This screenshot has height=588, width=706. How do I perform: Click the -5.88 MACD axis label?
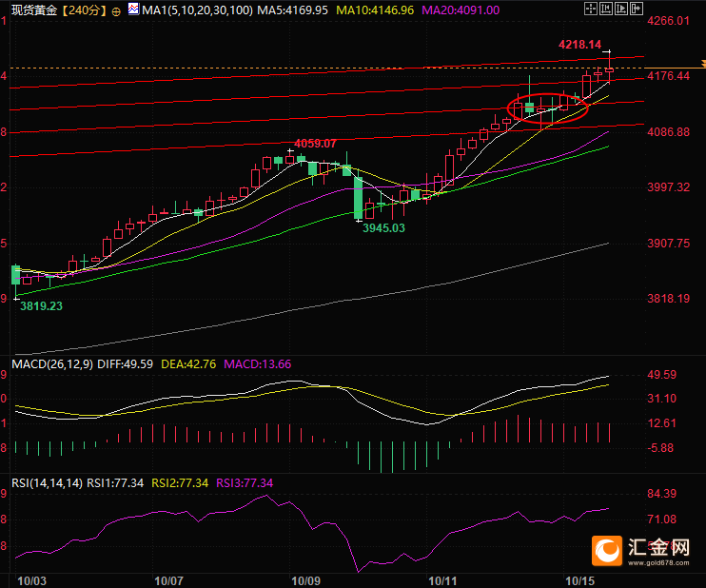click(660, 448)
